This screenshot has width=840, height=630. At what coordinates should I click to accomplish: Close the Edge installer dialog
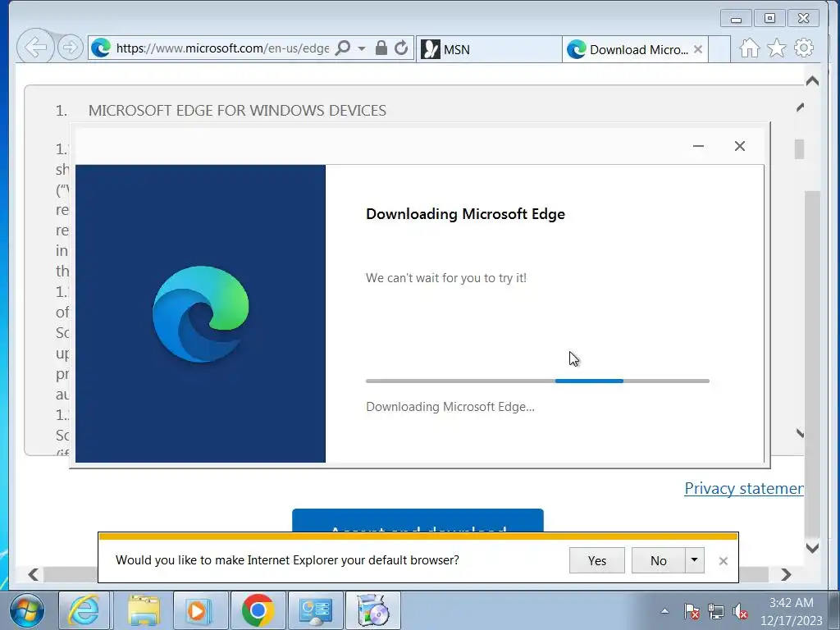(740, 146)
